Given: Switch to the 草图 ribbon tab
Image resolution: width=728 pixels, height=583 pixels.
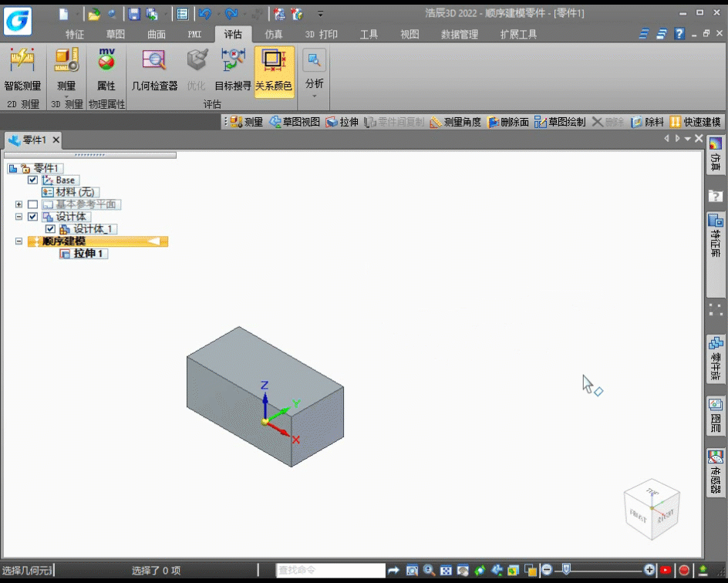Looking at the screenshot, I should pos(115,35).
